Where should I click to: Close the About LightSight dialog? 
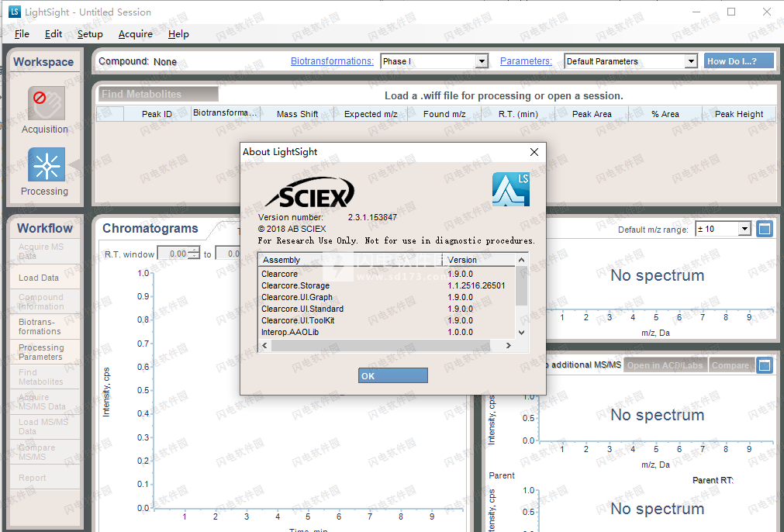(534, 152)
